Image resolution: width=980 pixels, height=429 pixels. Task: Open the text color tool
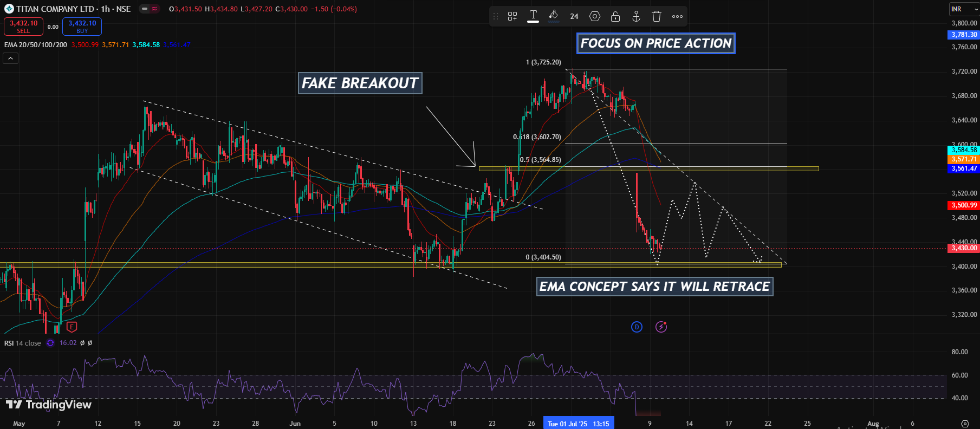533,16
